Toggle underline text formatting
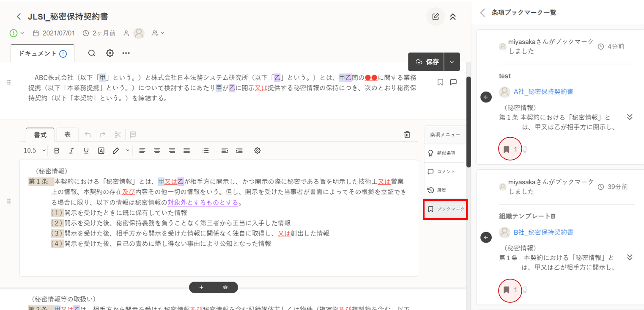This screenshot has height=310, width=644. tap(86, 151)
